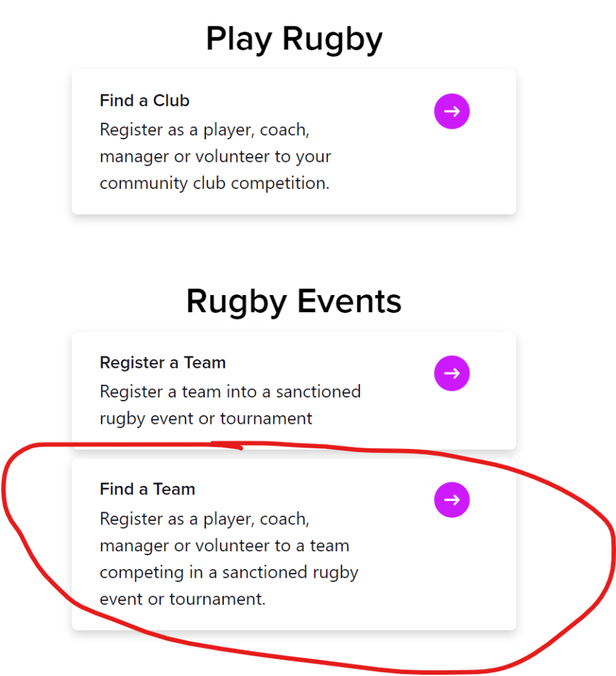Click the Register a Team description paragraph

[230, 405]
